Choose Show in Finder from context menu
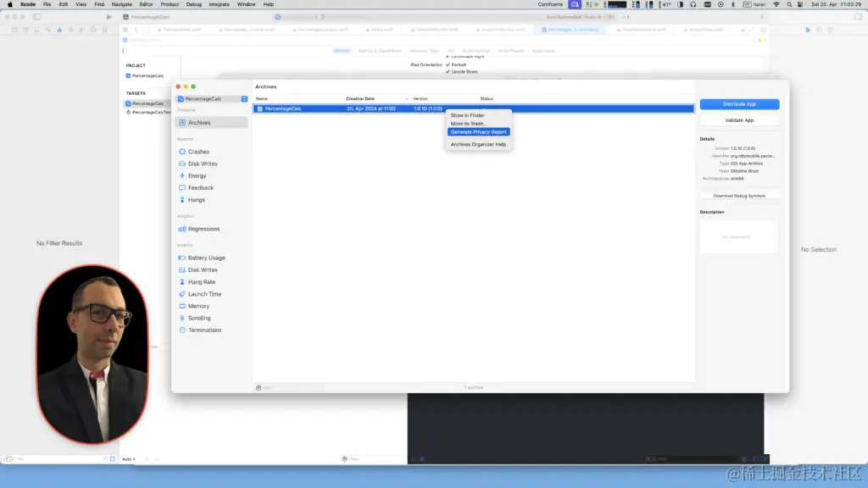The image size is (868, 488). (x=467, y=115)
